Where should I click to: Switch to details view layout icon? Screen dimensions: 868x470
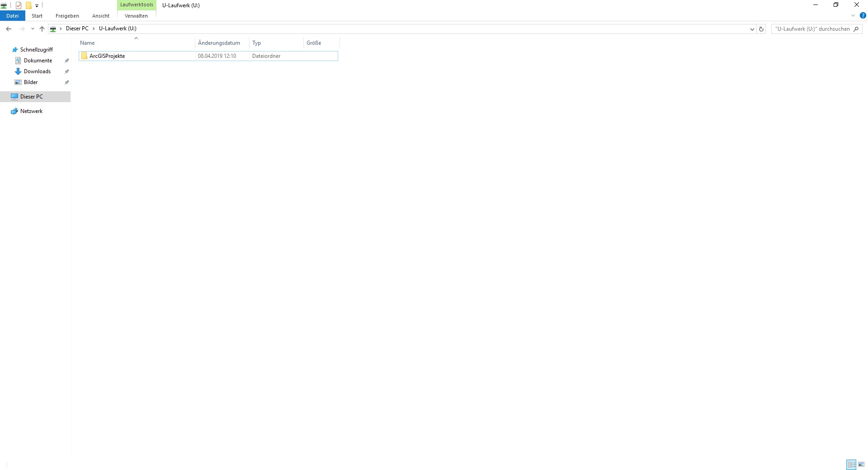851,465
